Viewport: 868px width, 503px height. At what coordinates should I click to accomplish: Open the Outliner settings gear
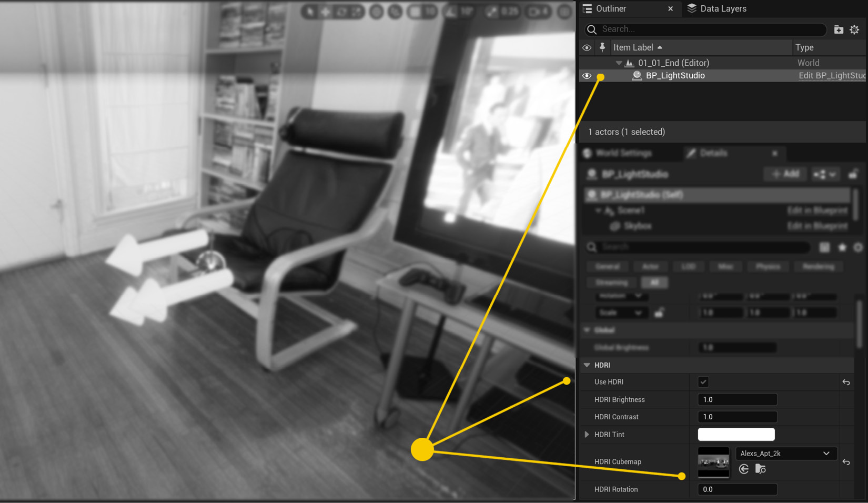click(854, 29)
